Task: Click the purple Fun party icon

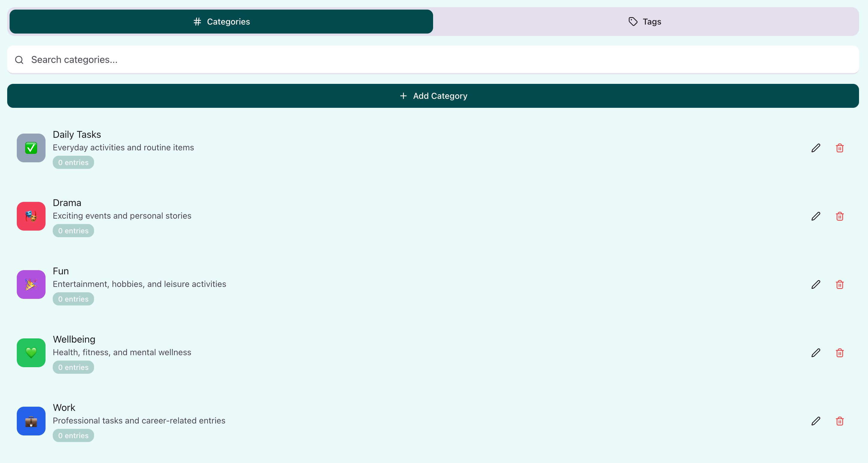Action: [31, 285]
